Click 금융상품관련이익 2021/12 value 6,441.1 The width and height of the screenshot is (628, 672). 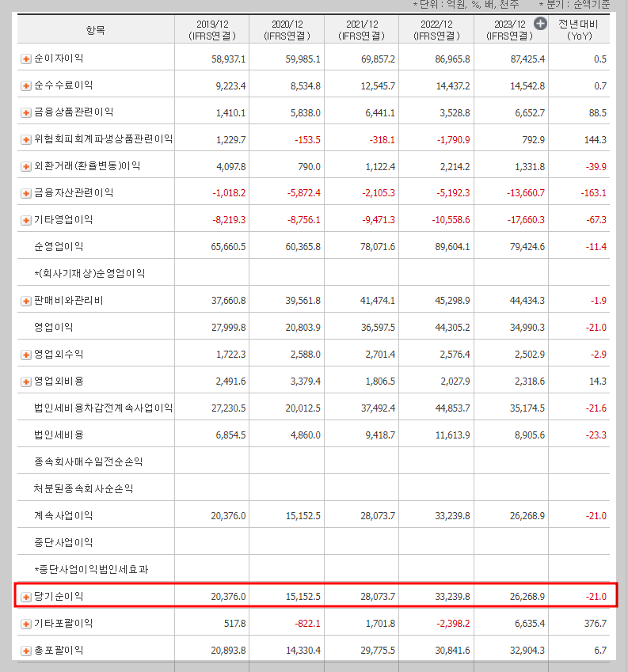click(380, 113)
